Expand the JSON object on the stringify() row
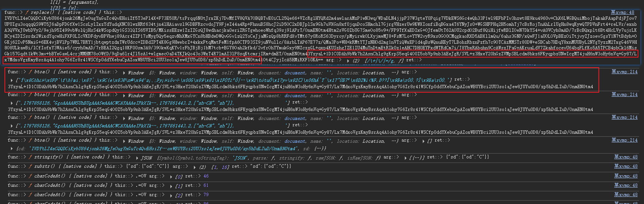 point(138,158)
